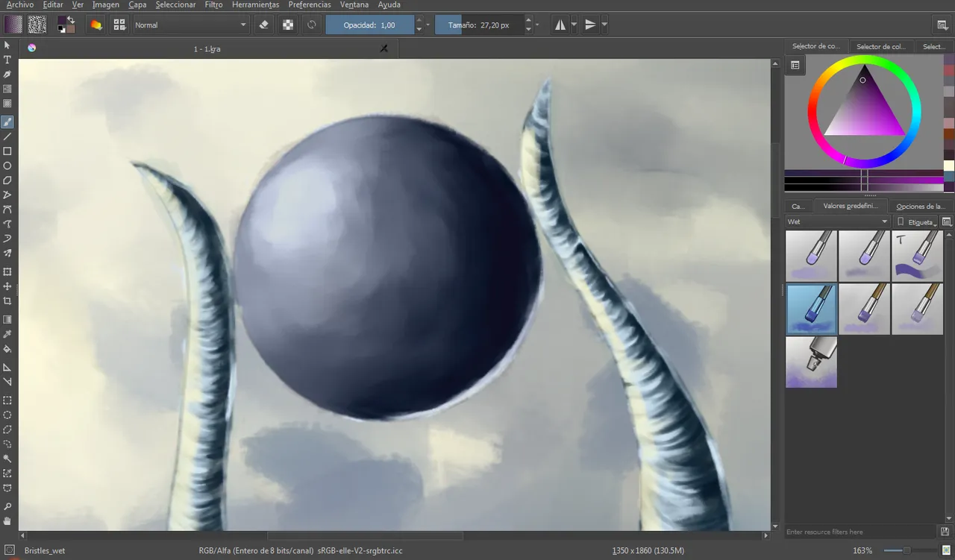955x560 pixels.
Task: Select the Polyline tool
Action: click(x=7, y=195)
